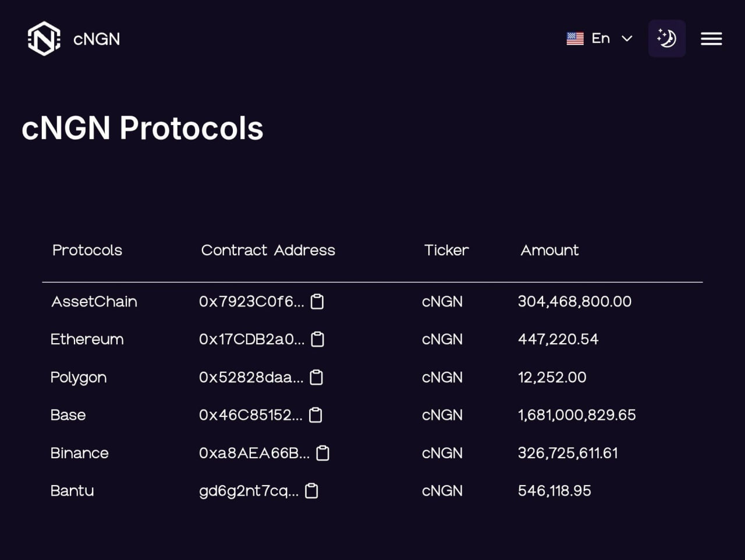Copy the Ethereum contract address
Viewport: 745px width, 560px height.
click(318, 340)
